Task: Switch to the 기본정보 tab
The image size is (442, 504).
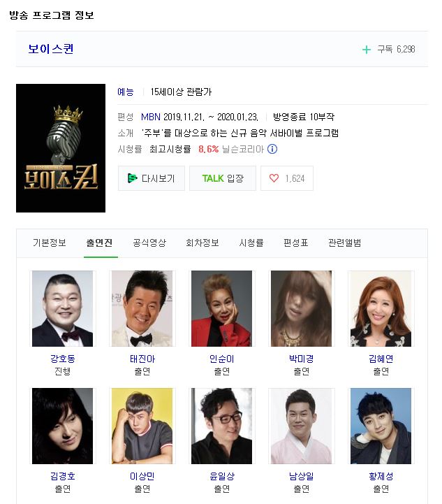Action: 50,243
